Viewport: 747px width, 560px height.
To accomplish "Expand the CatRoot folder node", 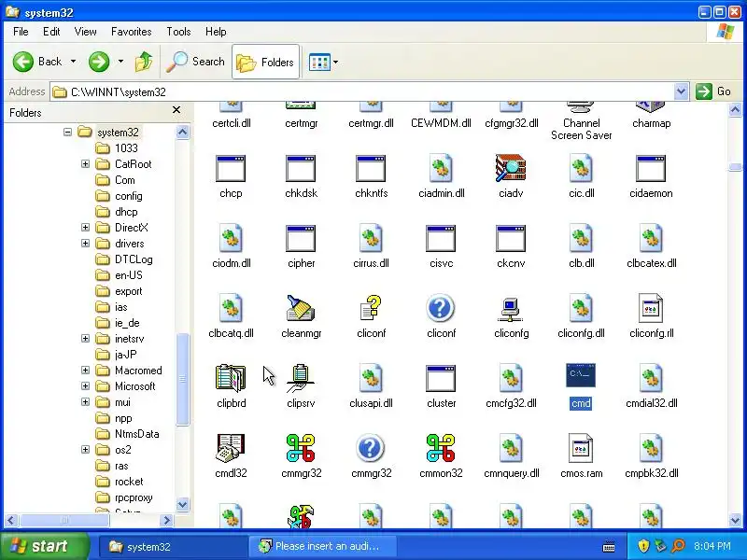I will [85, 164].
